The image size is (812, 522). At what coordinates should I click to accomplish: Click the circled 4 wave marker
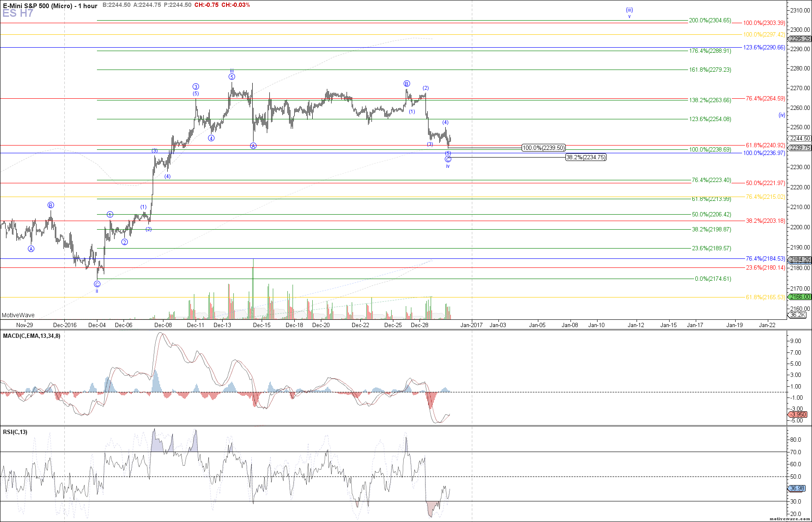[211, 138]
